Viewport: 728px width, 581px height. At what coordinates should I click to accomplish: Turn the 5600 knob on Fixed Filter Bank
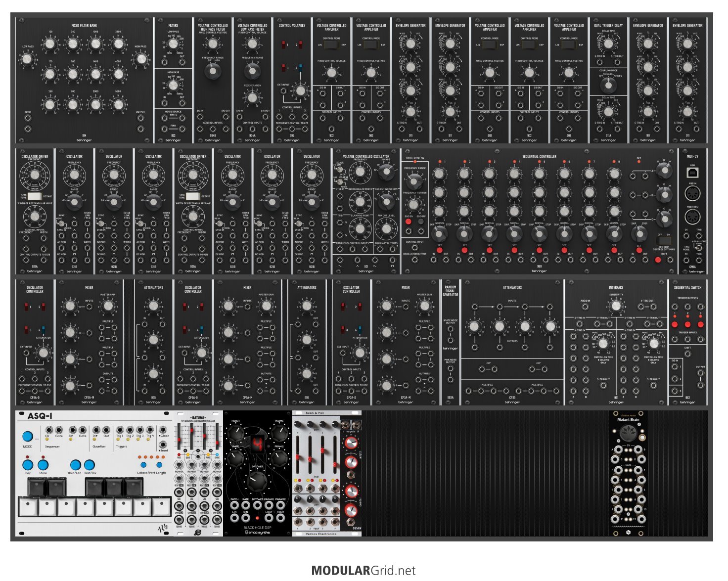118,104
